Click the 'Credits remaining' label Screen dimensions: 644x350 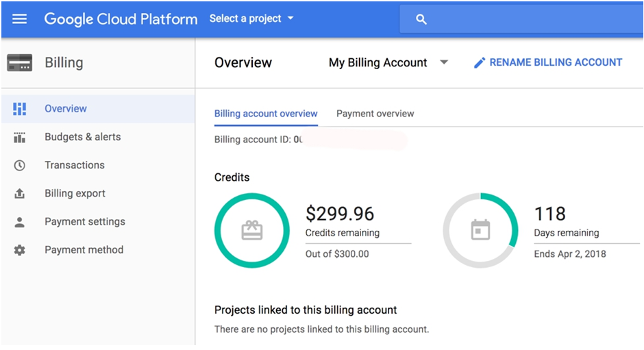click(x=343, y=233)
